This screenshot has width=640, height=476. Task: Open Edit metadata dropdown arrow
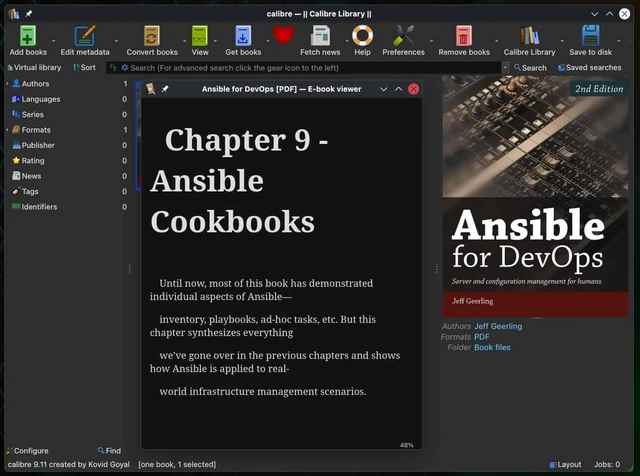pos(116,41)
